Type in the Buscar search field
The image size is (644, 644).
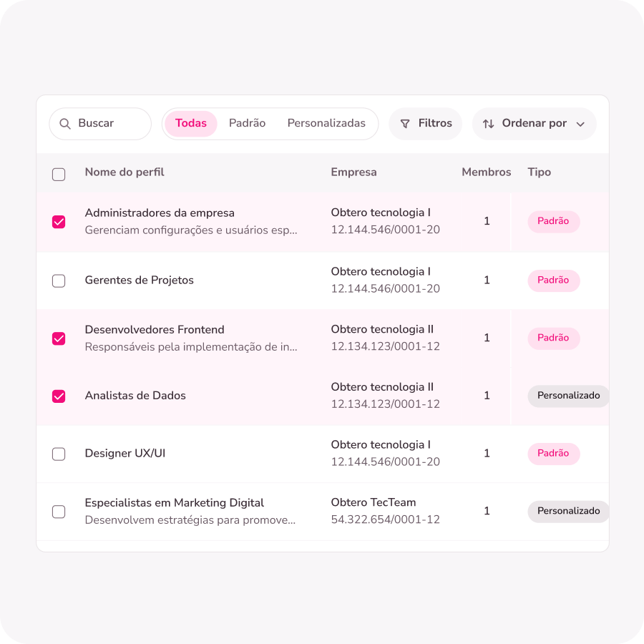pyautogui.click(x=107, y=124)
